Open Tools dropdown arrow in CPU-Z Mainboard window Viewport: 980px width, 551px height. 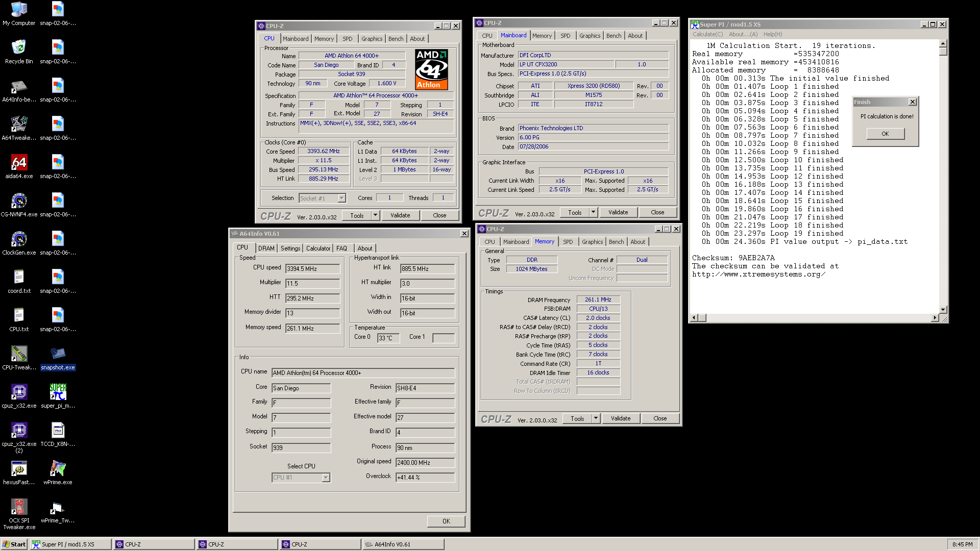(593, 212)
